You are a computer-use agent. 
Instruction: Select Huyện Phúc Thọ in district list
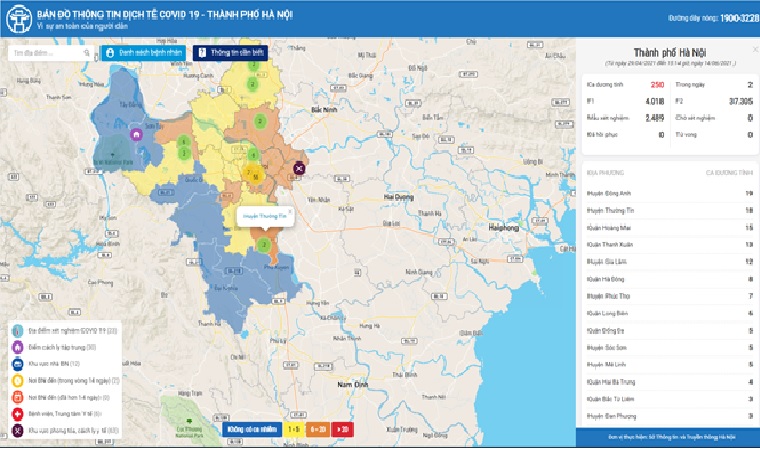(669, 296)
